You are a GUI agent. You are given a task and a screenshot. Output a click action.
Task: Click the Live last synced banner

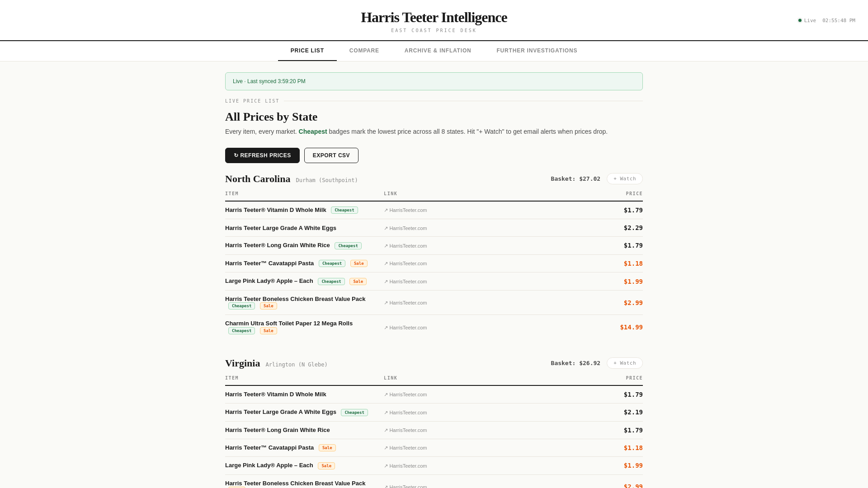[x=434, y=81]
